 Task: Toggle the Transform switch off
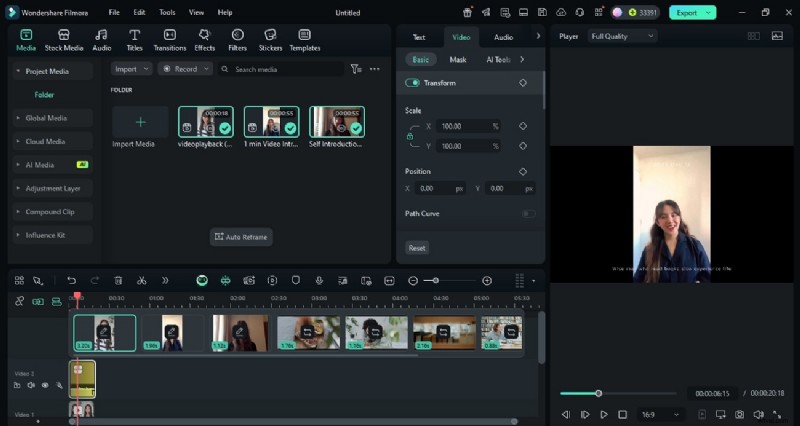[412, 83]
